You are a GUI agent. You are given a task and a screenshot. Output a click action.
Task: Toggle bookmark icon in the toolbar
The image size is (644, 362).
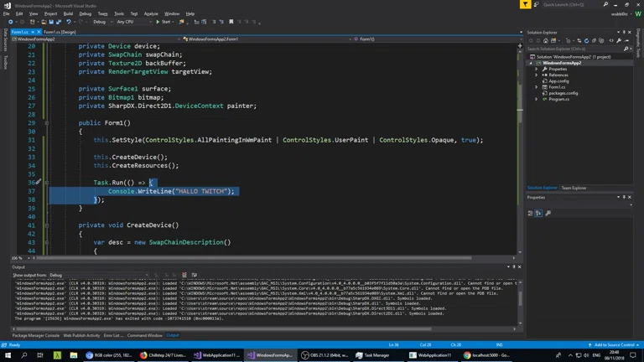pos(231,22)
